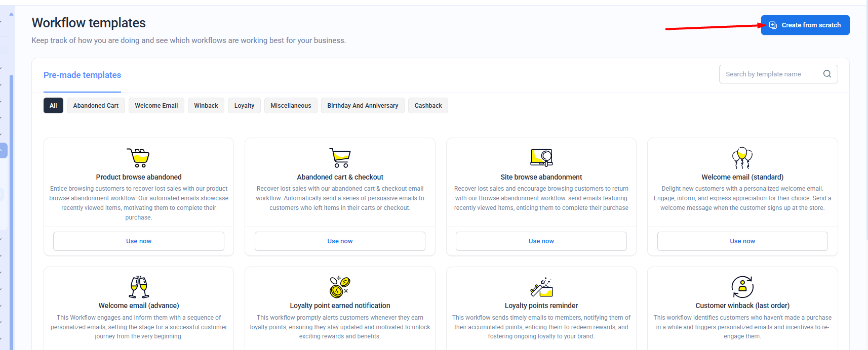
Task: Click the left sidebar vertical scrollbar
Action: 11,202
